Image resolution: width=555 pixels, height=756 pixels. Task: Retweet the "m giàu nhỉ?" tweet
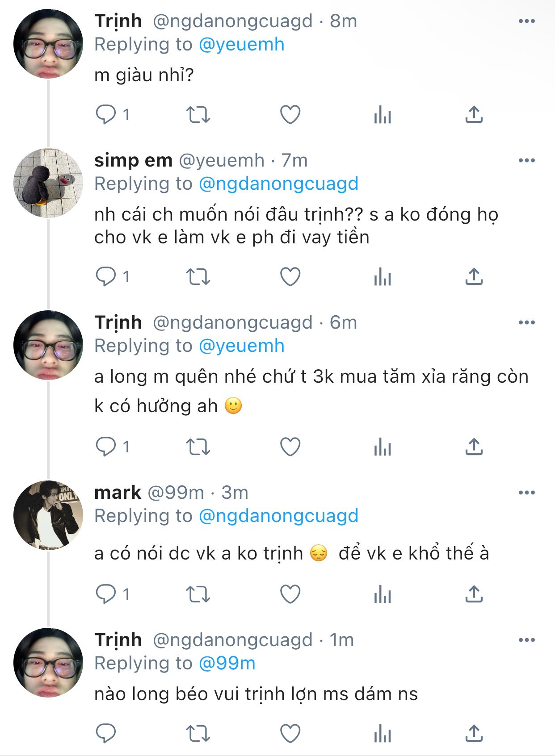pos(198,114)
